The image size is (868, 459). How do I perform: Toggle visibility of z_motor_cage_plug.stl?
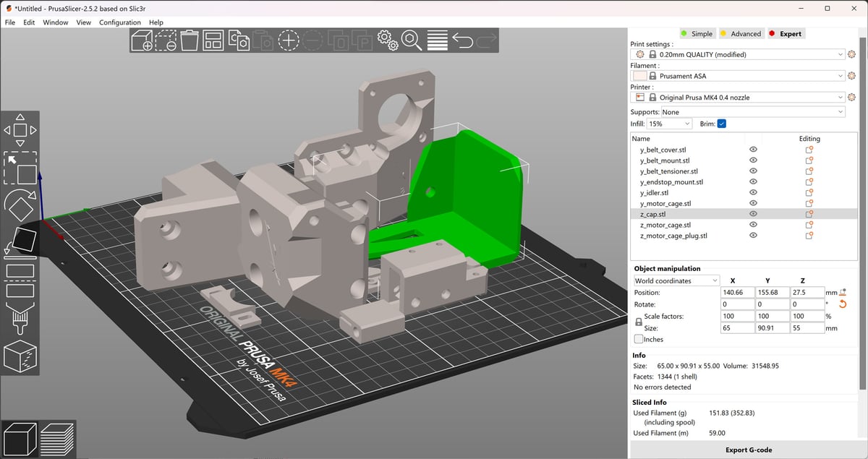(753, 236)
